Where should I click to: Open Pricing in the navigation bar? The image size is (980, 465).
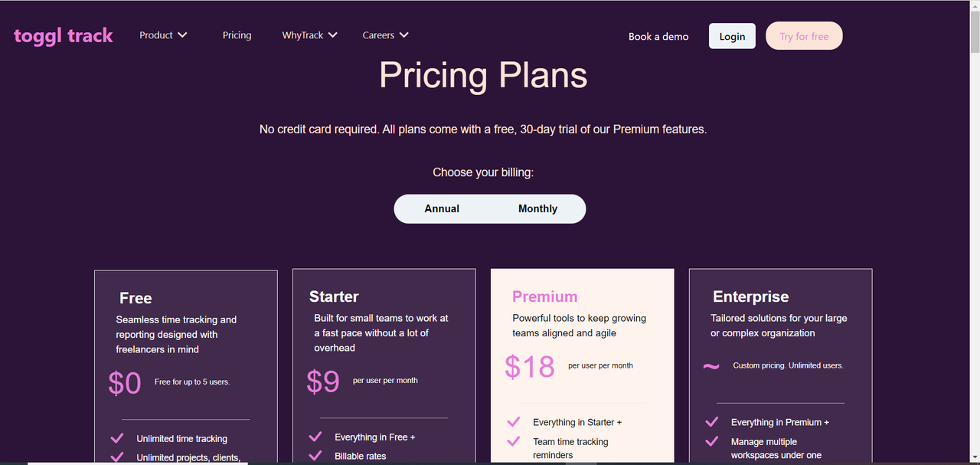pos(237,35)
